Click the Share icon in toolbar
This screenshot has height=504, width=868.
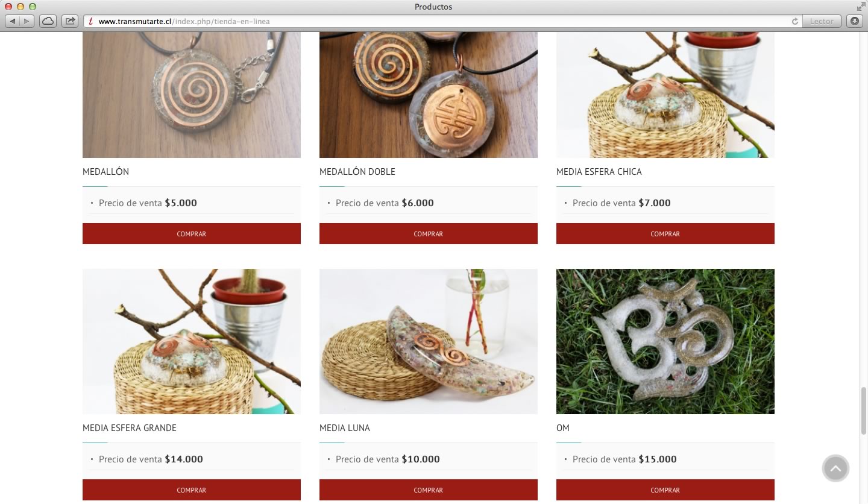[x=70, y=21]
